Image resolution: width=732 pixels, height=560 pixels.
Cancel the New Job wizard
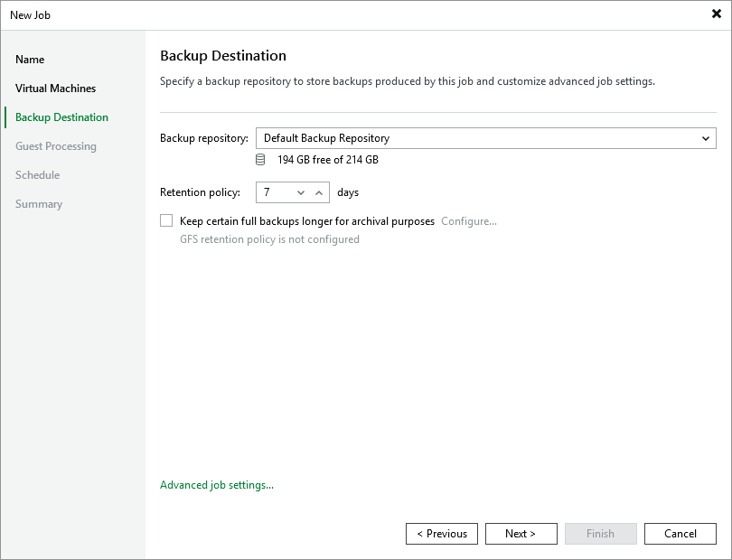(680, 533)
